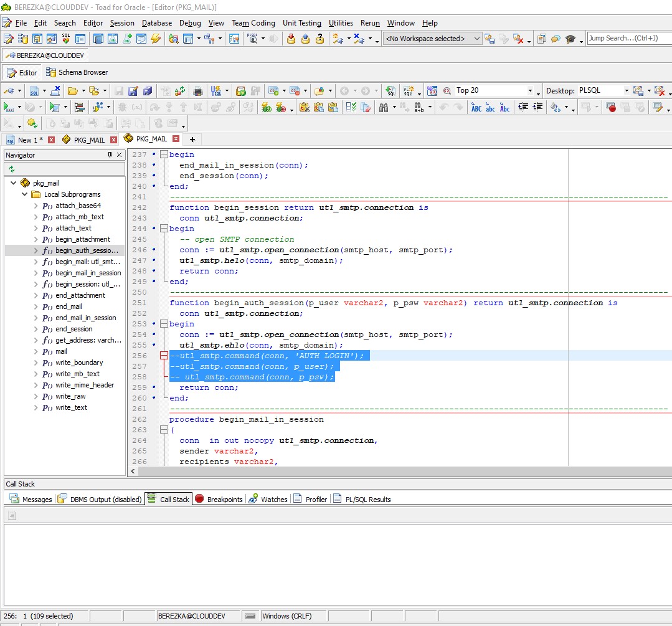The image size is (672, 626).
Task: Open the Team Coding menu
Action: click(253, 23)
